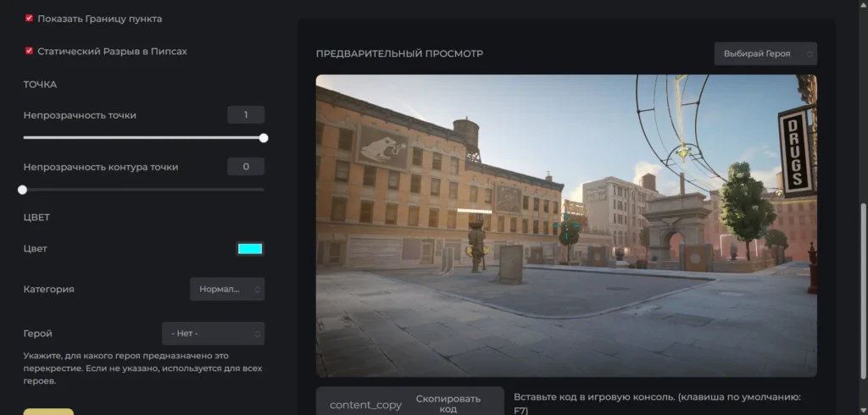Expand the Герой dropdown showing - Нет -

213,334
